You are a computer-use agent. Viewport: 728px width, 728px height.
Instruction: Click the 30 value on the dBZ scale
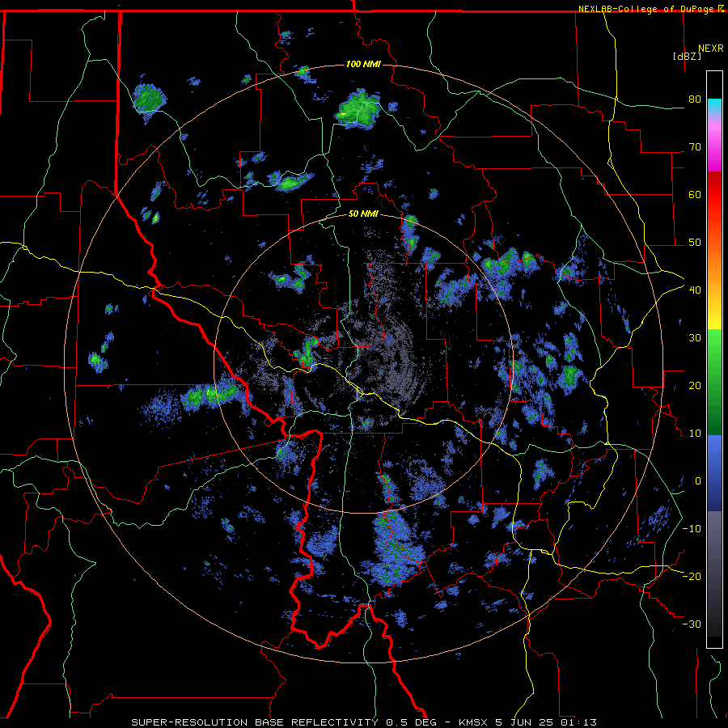pos(695,338)
